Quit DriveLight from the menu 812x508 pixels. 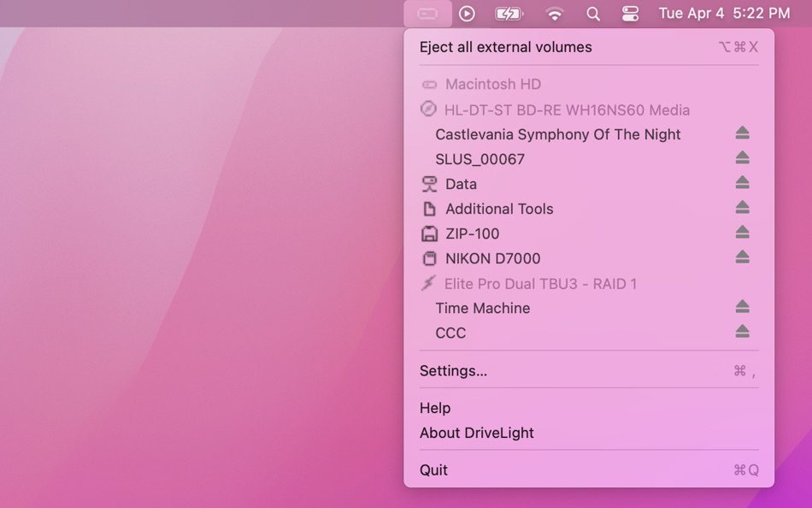click(589, 470)
